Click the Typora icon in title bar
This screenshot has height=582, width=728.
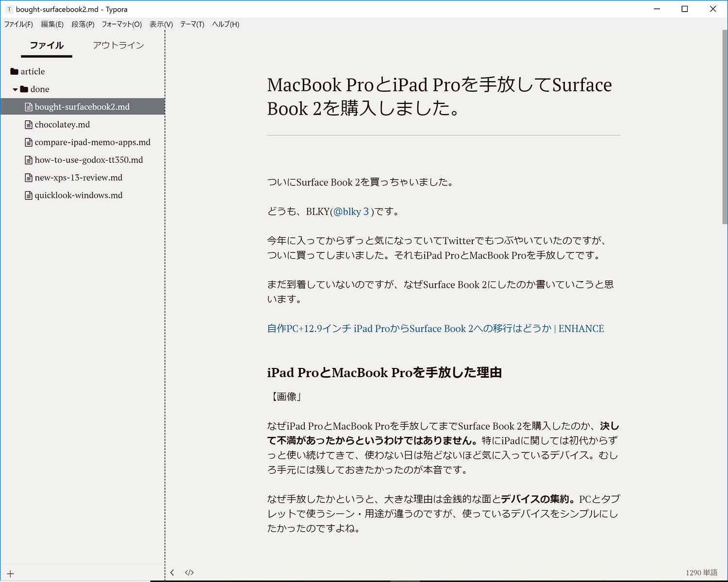tap(9, 9)
